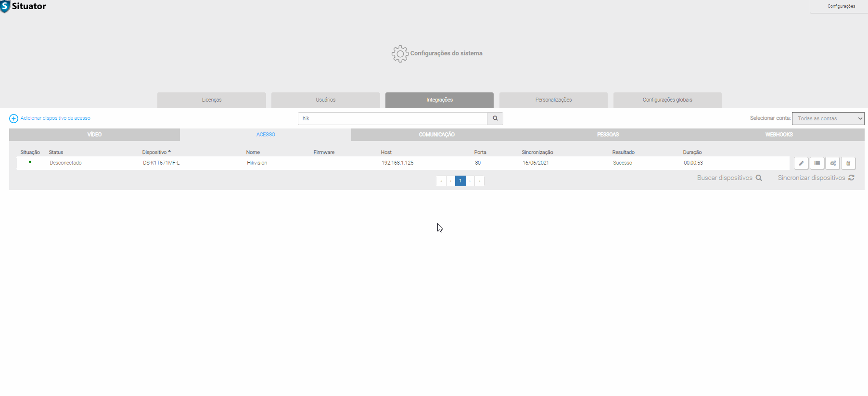Expand the Selecionar conta dropdown
Screen dimensions: 868x396
coord(828,118)
